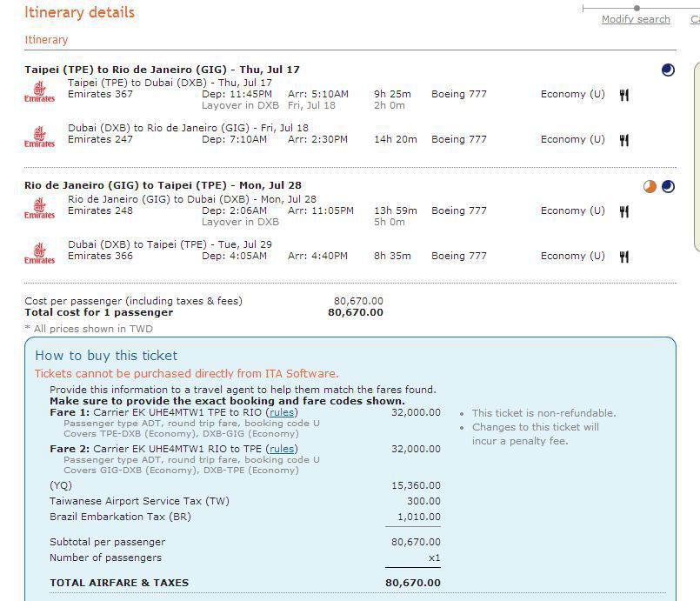This screenshot has height=601, width=700.
Task: Open rules link for Fare 2
Action: tap(282, 449)
